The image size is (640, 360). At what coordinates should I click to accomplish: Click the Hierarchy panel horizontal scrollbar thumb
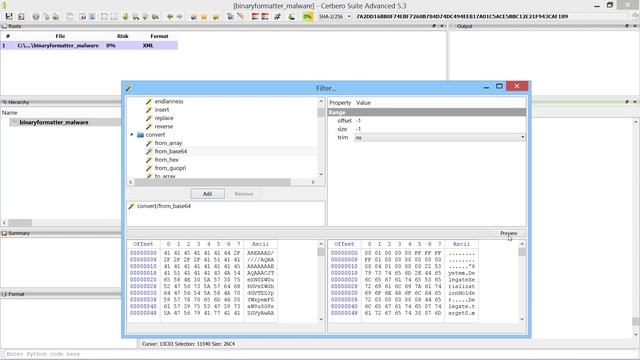20,223
